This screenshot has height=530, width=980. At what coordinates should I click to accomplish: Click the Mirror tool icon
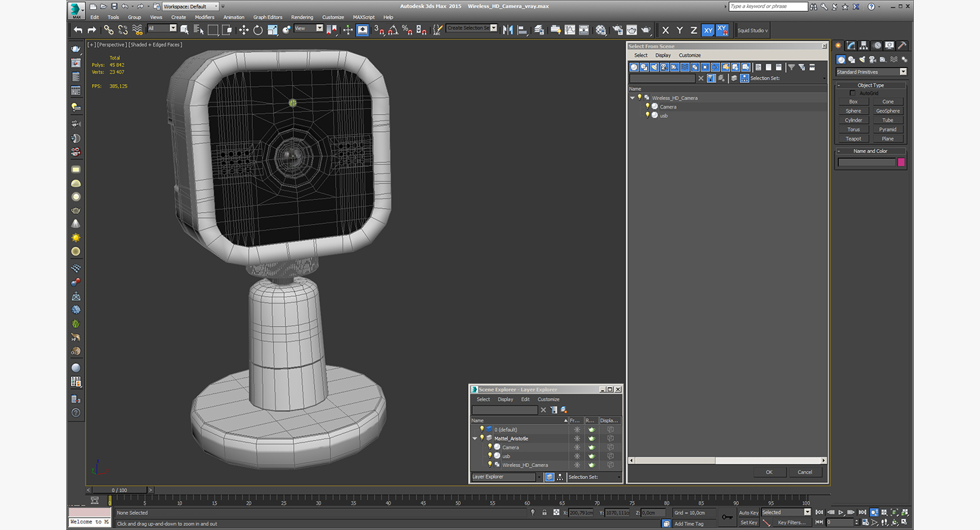(508, 30)
